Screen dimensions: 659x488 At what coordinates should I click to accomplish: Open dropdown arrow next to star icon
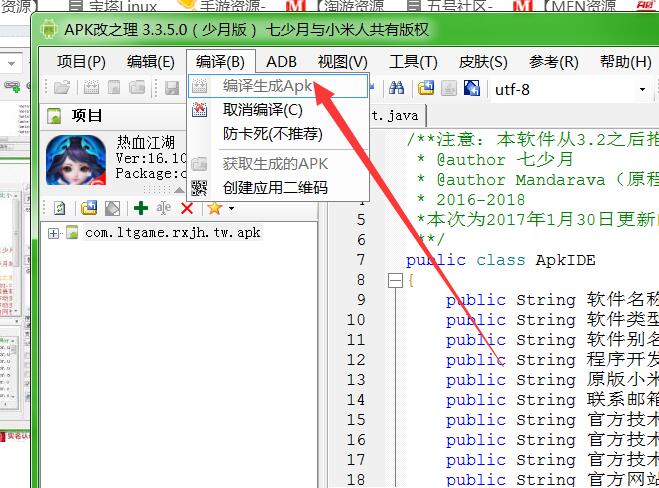[231, 208]
